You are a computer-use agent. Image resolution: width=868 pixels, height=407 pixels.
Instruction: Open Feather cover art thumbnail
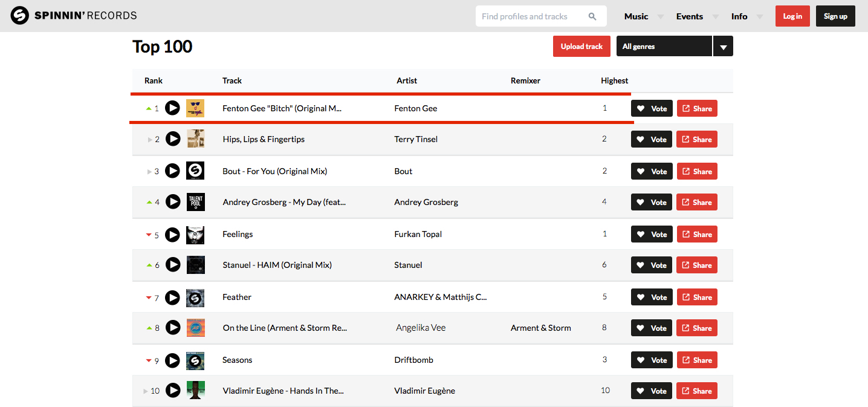click(x=195, y=297)
